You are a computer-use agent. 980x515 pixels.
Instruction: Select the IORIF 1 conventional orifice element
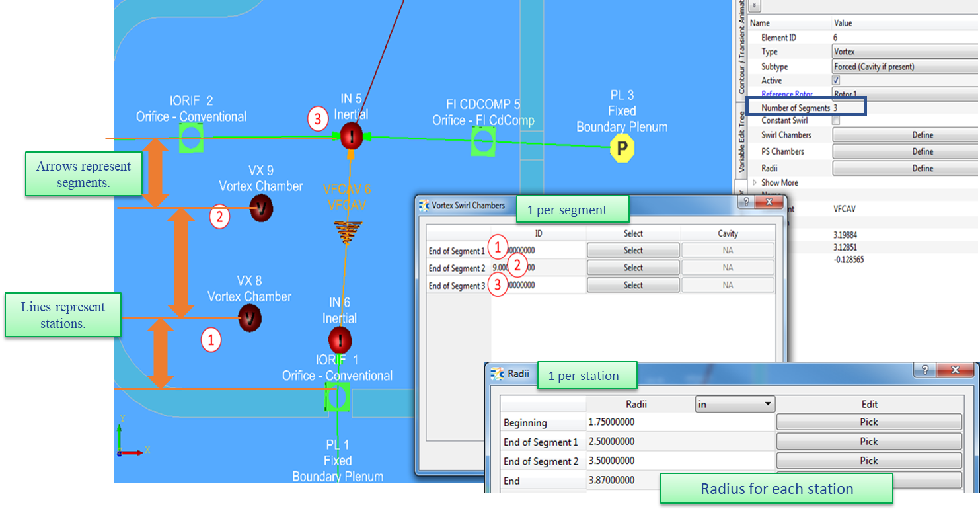pyautogui.click(x=337, y=396)
